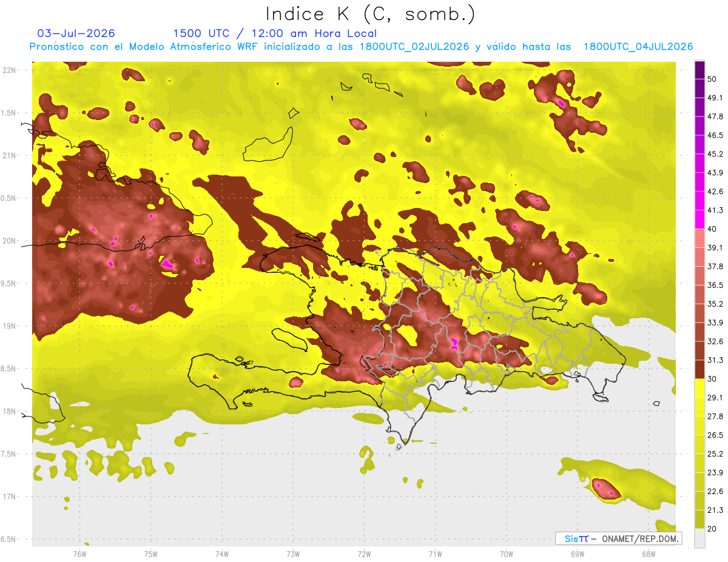Click the "17N" latitude label

coord(10,497)
